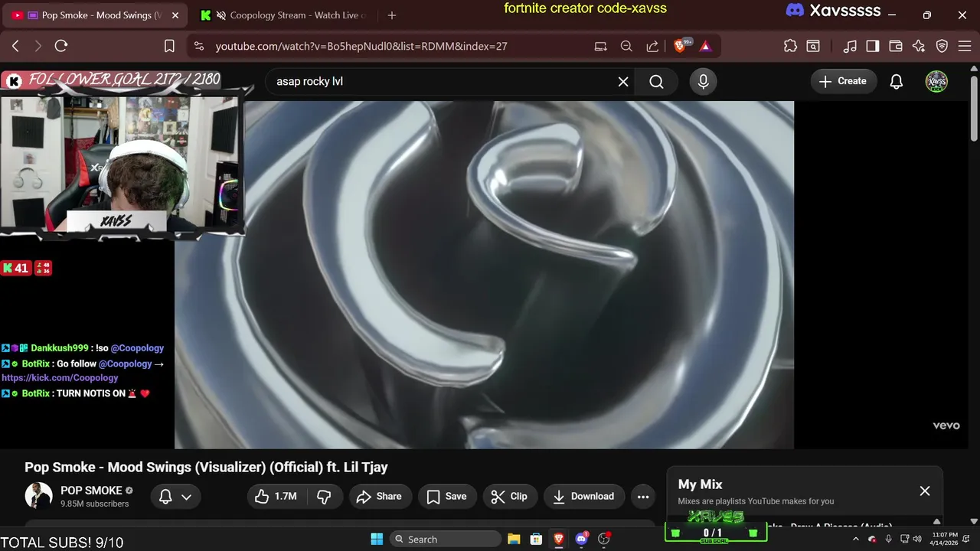This screenshot has width=980, height=551.
Task: Open the zoom-out magnifier in address bar
Action: click(626, 46)
